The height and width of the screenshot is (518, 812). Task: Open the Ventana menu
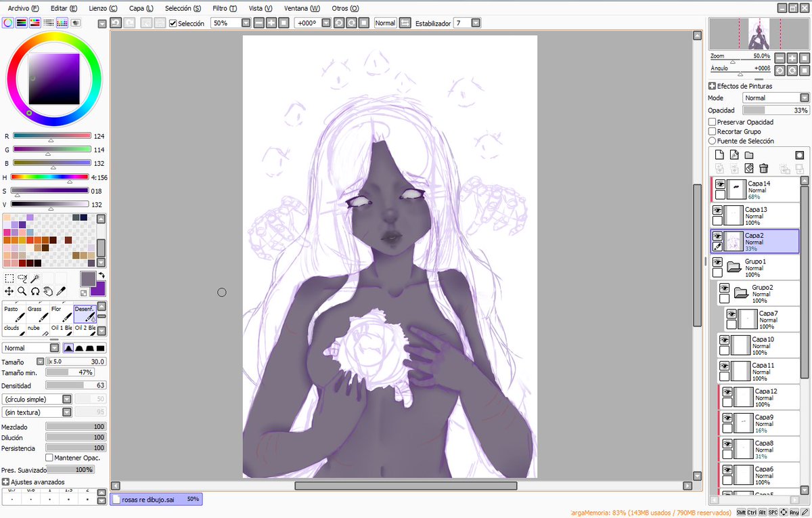[x=302, y=8]
